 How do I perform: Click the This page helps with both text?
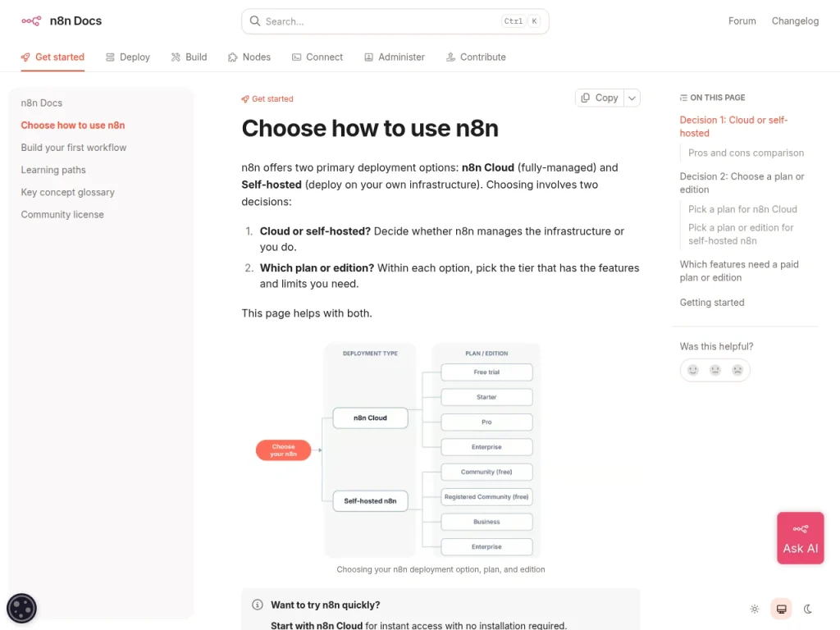tap(307, 313)
